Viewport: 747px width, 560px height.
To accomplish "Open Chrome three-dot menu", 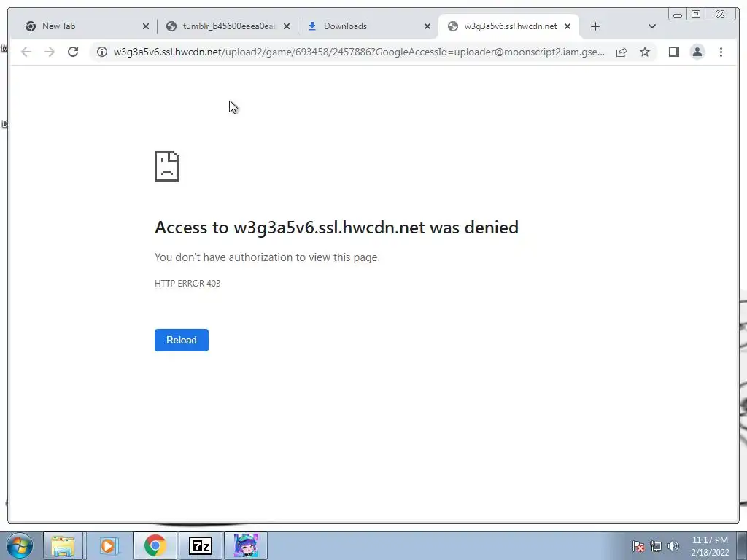I will [x=721, y=52].
